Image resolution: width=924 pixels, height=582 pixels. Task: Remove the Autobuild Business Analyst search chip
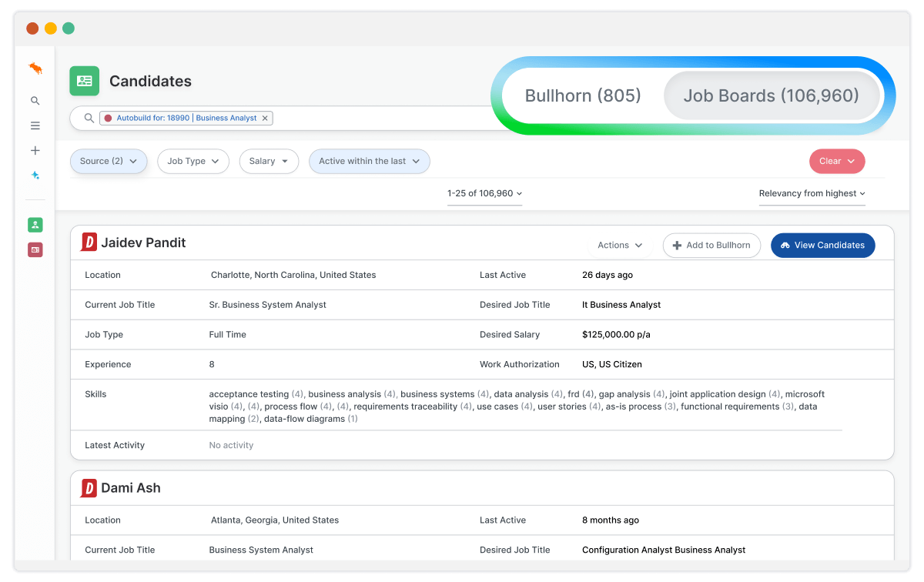265,118
